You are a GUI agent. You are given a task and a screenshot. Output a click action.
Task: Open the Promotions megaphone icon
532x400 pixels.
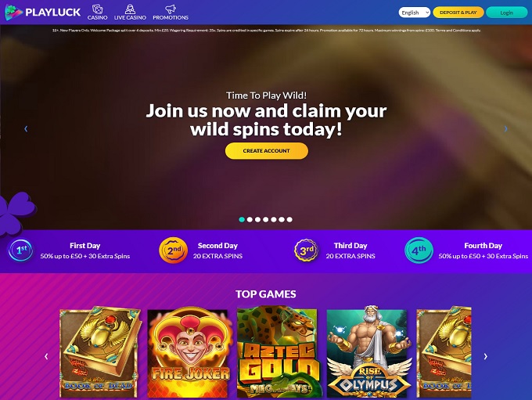(x=171, y=9)
